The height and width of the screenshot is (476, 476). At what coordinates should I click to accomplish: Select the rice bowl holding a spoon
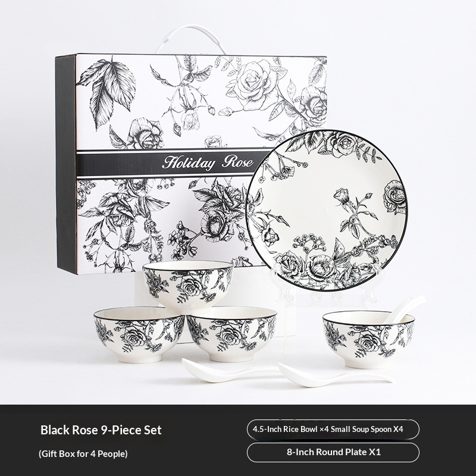(x=368, y=339)
